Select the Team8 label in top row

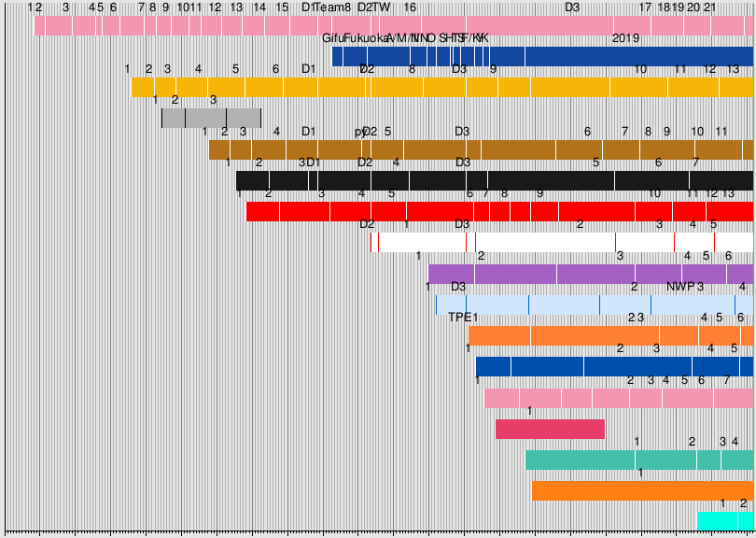pos(333,7)
